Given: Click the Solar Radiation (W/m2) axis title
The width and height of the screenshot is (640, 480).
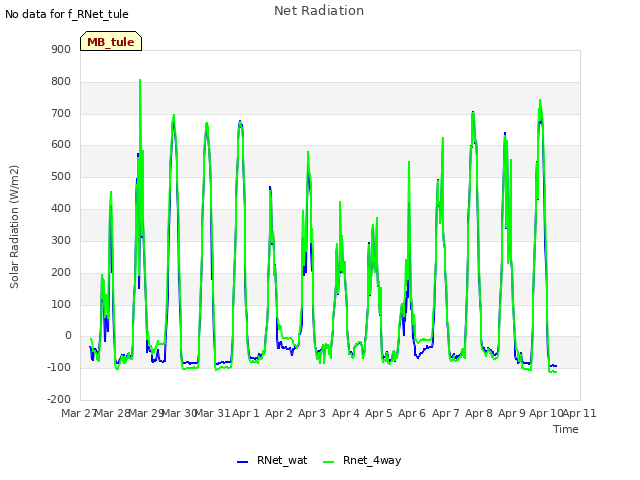Looking at the screenshot, I should click(14, 227).
